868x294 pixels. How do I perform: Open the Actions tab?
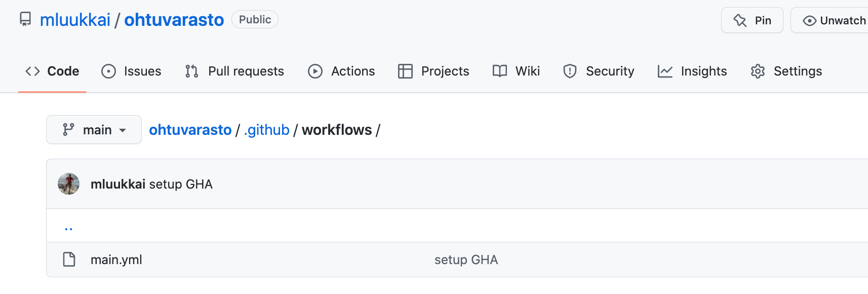pos(341,71)
